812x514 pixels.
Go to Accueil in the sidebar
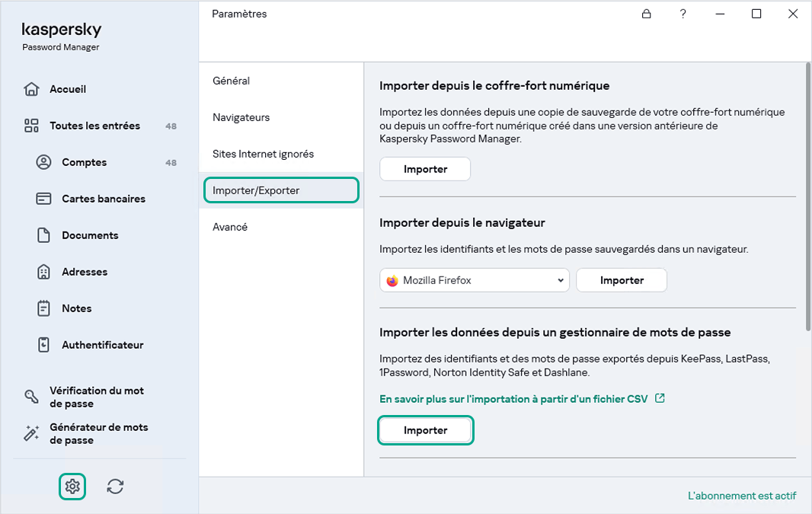(68, 89)
